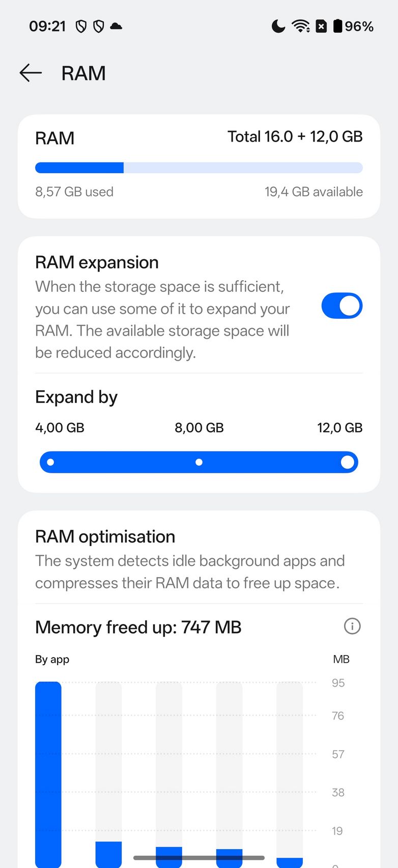Image resolution: width=398 pixels, height=868 pixels.
Task: Tap the 'Memory freed up: 747 MB' text
Action: 138,627
